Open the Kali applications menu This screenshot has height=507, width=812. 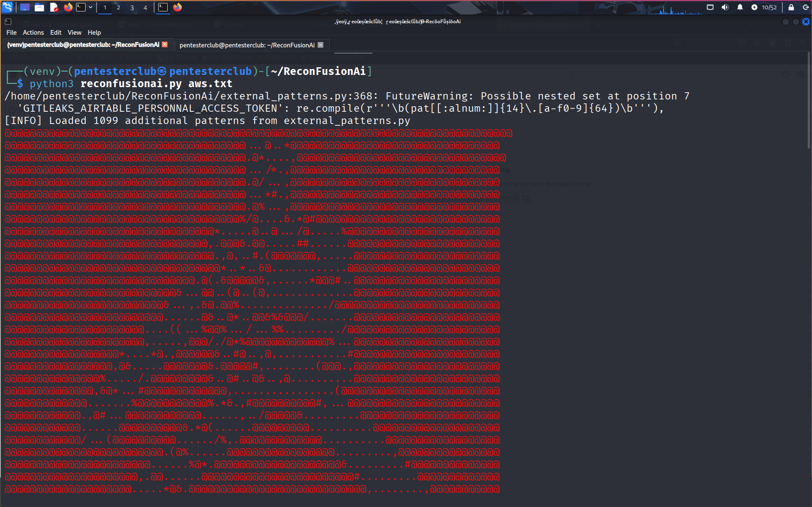pos(8,7)
